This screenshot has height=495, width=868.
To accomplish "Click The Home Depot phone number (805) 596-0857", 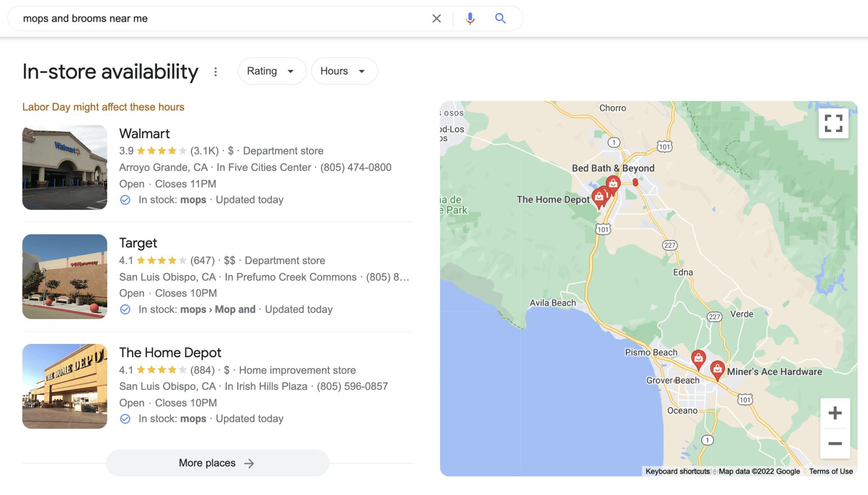I will pyautogui.click(x=352, y=386).
